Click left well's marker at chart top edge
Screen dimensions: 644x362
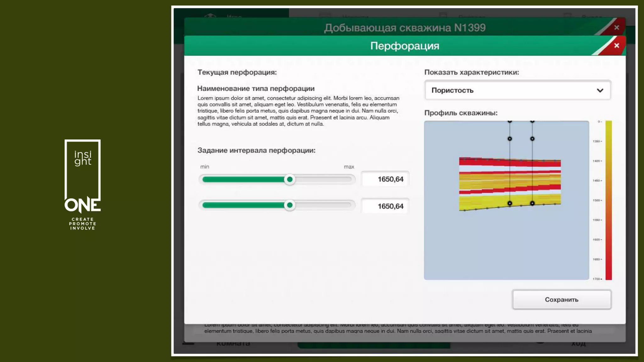click(510, 121)
